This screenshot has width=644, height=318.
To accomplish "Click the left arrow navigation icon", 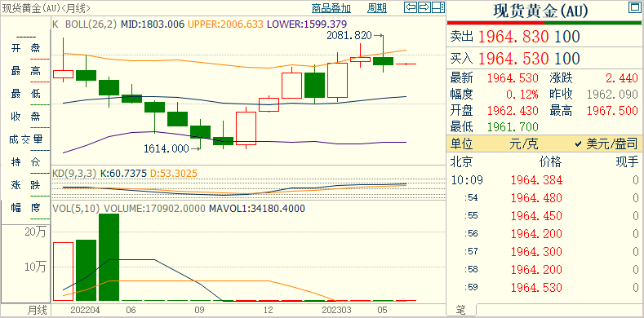I will pyautogui.click(x=411, y=7).
